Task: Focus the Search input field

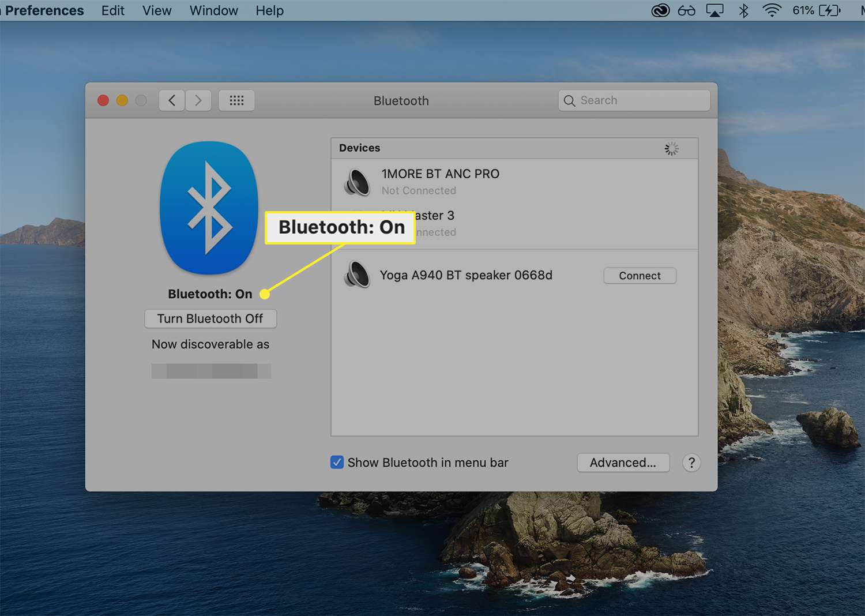Action: 634,100
